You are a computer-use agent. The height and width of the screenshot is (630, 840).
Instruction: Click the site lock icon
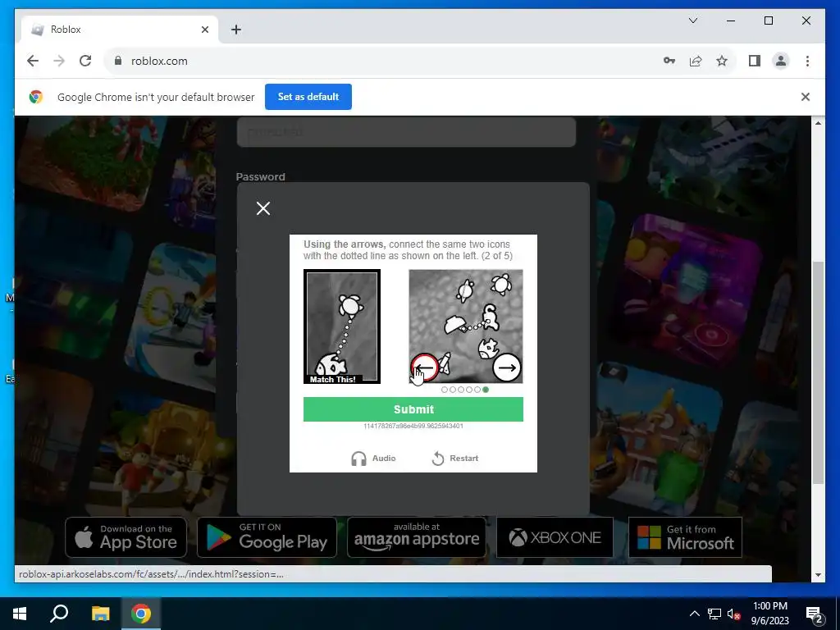tap(118, 61)
